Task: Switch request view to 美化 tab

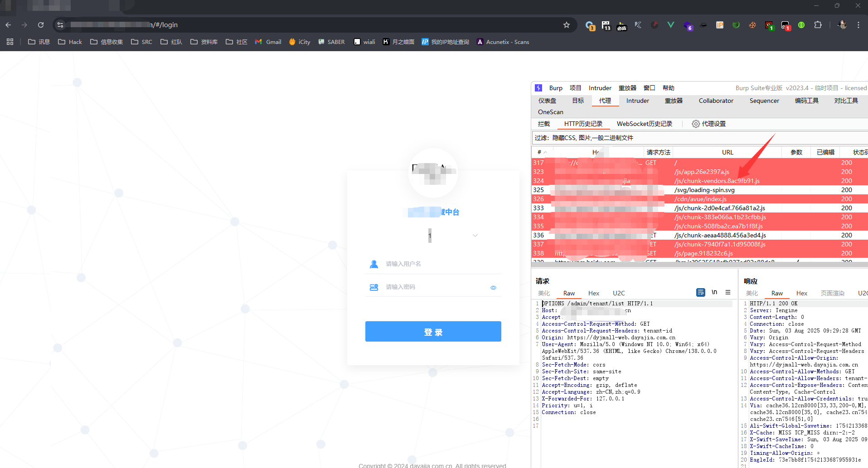Action: [544, 293]
